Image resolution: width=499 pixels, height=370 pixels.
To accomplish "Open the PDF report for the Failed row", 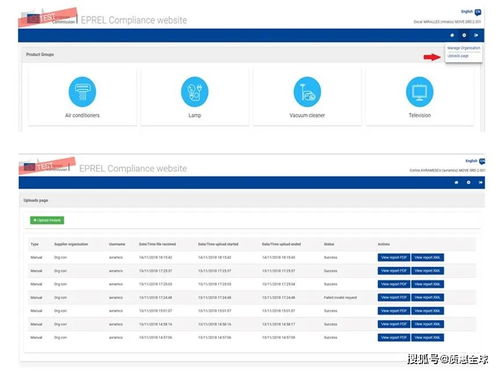I will [x=394, y=297].
